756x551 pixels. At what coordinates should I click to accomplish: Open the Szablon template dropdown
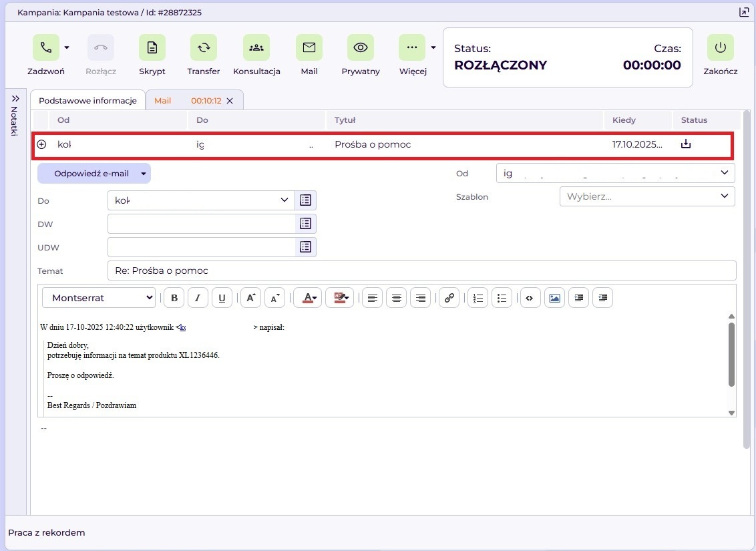[x=646, y=196]
